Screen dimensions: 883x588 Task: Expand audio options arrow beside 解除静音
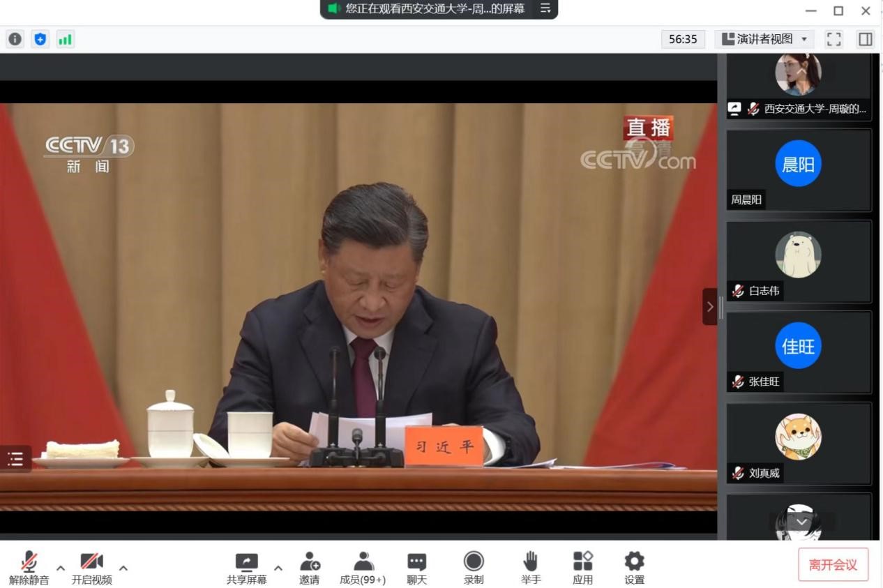pos(61,567)
